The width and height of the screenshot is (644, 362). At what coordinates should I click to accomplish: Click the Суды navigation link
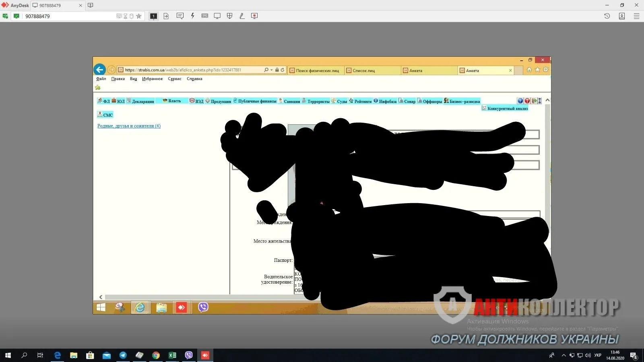[342, 101]
